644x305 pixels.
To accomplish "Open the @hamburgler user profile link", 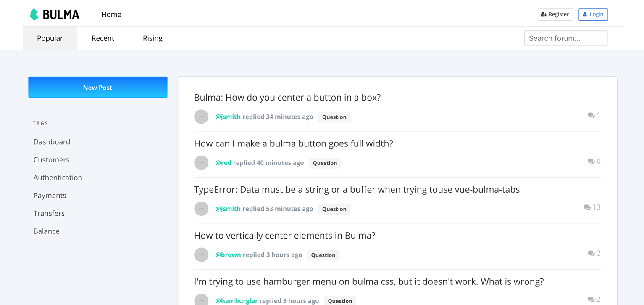I will tap(237, 300).
